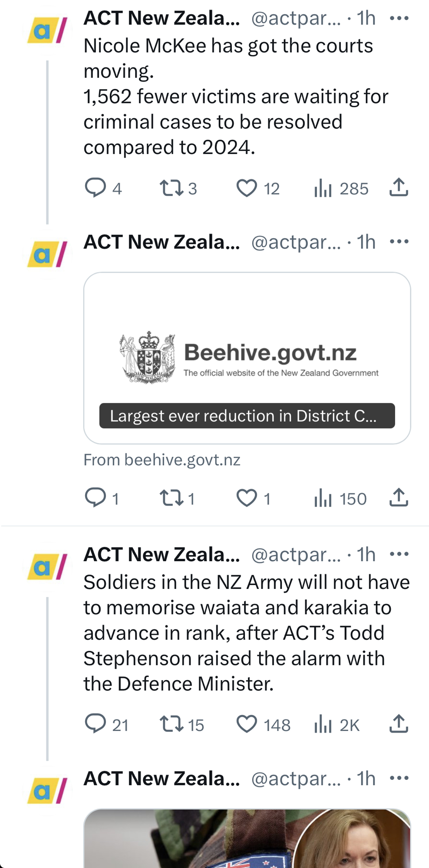The width and height of the screenshot is (429, 868).
Task: Like the Nicole McKee courts tweet
Action: (x=247, y=188)
